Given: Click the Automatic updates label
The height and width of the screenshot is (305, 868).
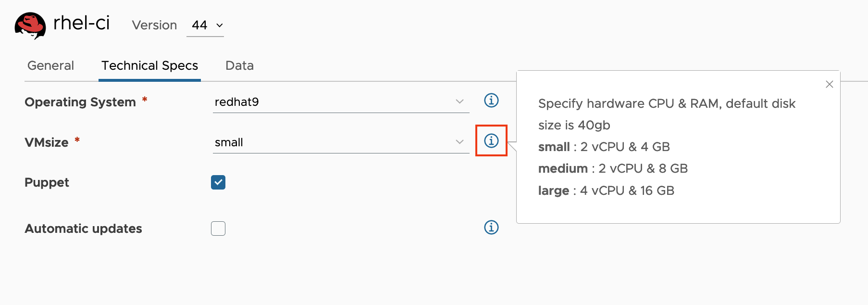Looking at the screenshot, I should (83, 229).
